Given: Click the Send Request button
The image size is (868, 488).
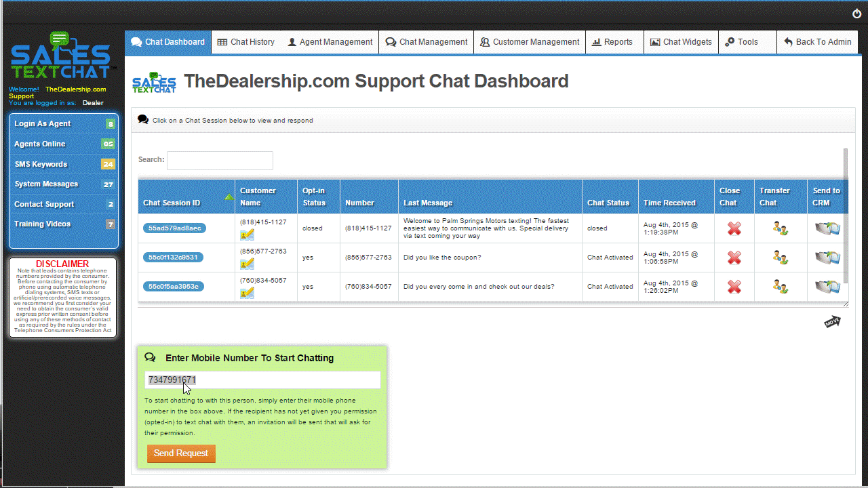Looking at the screenshot, I should point(181,453).
